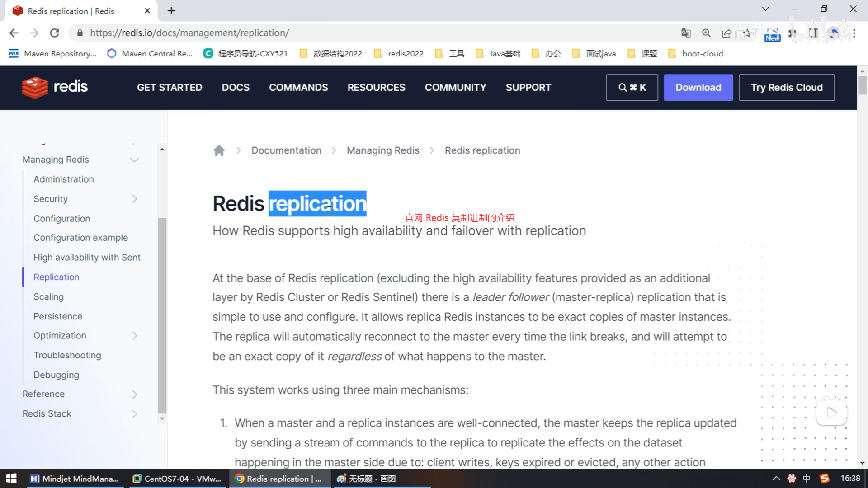Click the zoom magnifier icon in address bar
Viewport: 868px width, 488px height.
(706, 33)
